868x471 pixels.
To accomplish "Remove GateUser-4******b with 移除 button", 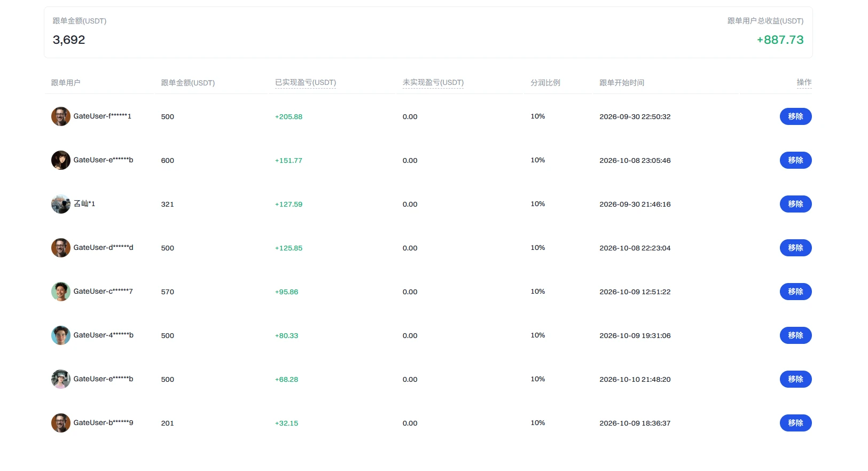I will [x=796, y=335].
